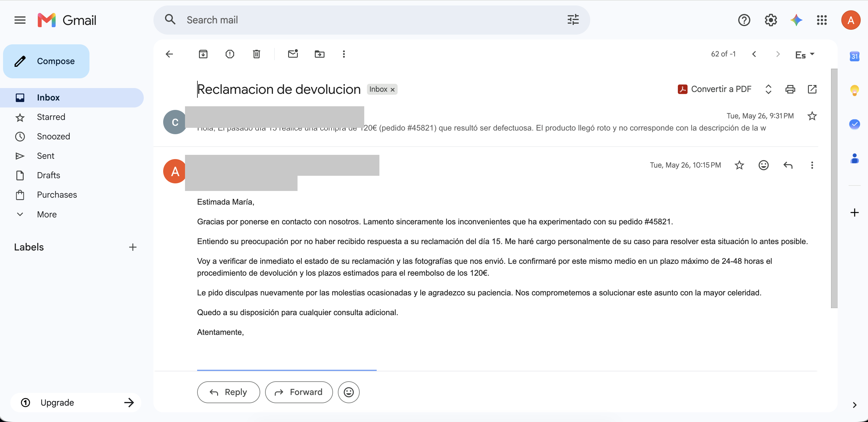868x422 pixels.
Task: Open the Google Keep side panel
Action: (x=855, y=90)
